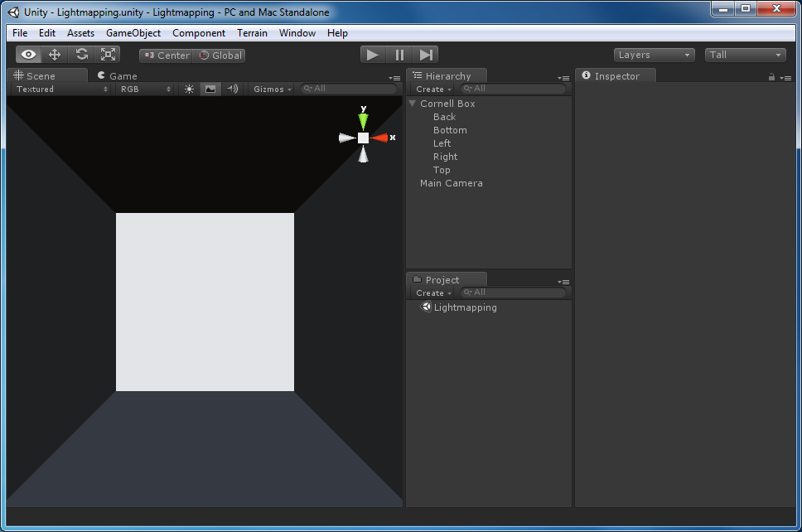Toggle scene audio speaker icon

tap(233, 89)
